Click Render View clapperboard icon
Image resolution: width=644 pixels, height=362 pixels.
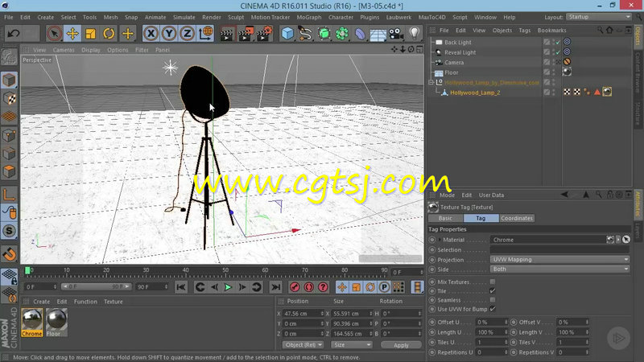pos(226,34)
